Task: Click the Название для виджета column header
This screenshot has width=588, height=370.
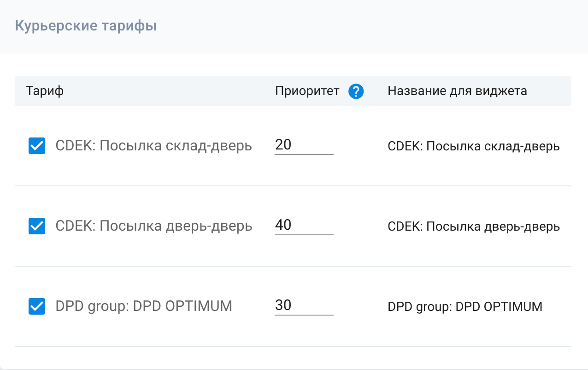Action: [x=457, y=91]
